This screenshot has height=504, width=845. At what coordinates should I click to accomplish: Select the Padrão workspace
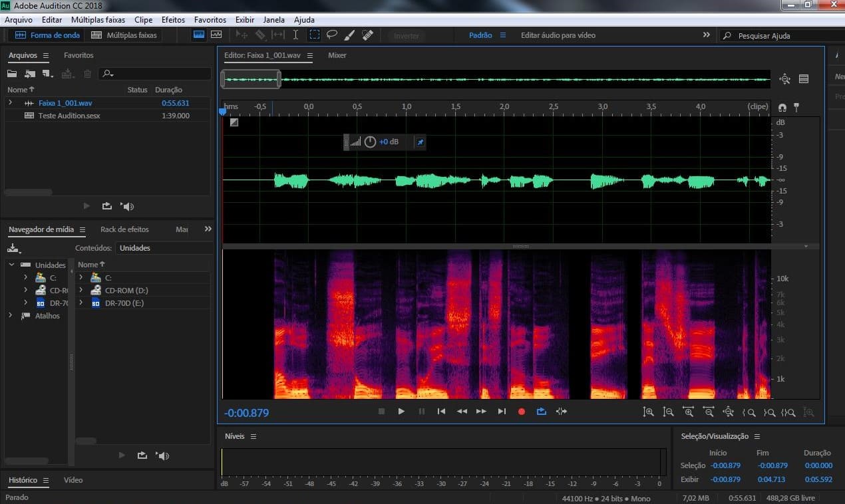[x=480, y=35]
